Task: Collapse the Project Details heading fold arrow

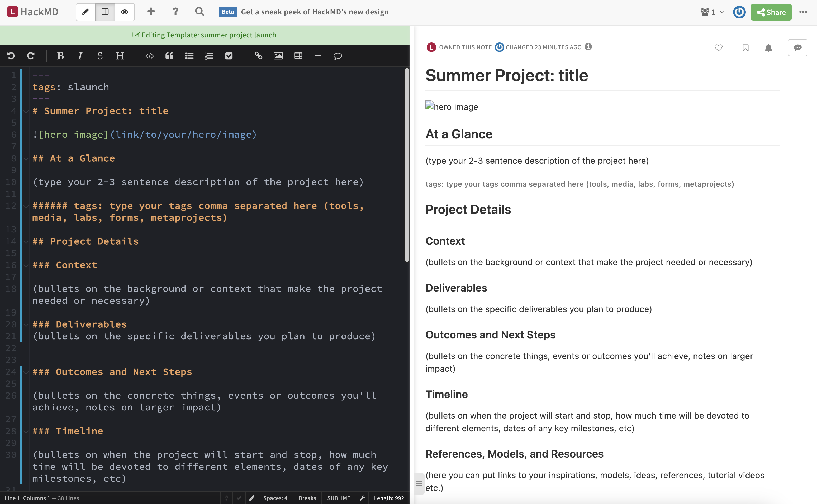Action: (x=26, y=242)
